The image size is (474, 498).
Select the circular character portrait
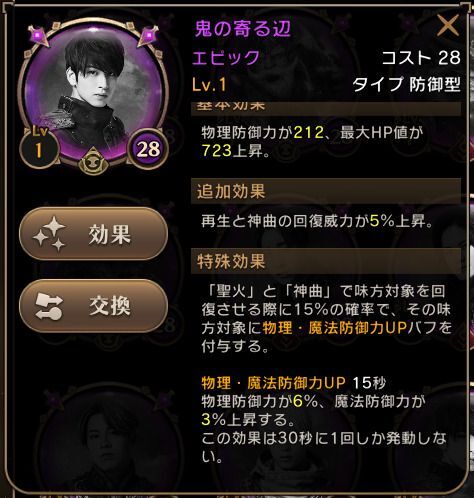(93, 92)
